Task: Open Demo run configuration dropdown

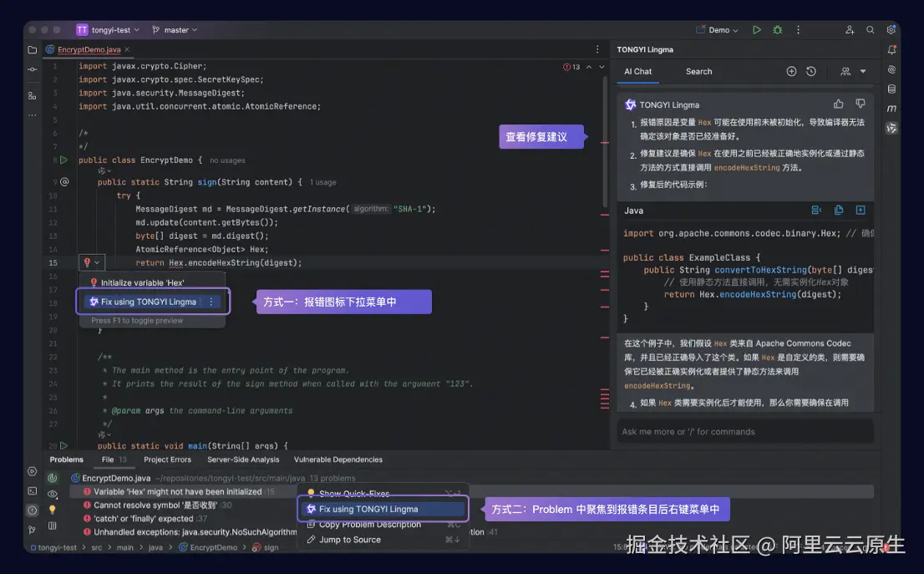Action: [717, 29]
